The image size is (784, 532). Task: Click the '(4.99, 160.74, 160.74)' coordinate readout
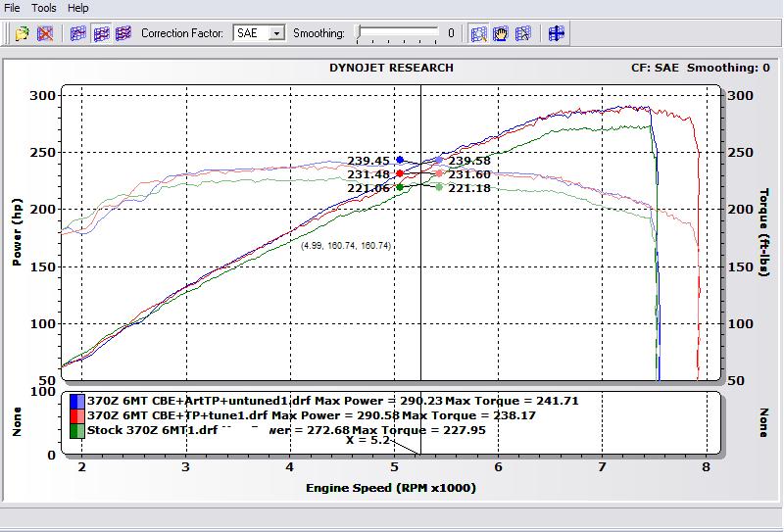point(346,246)
